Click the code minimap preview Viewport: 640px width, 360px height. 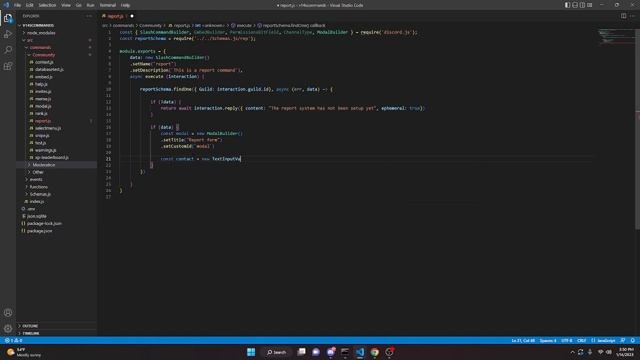pos(616,37)
